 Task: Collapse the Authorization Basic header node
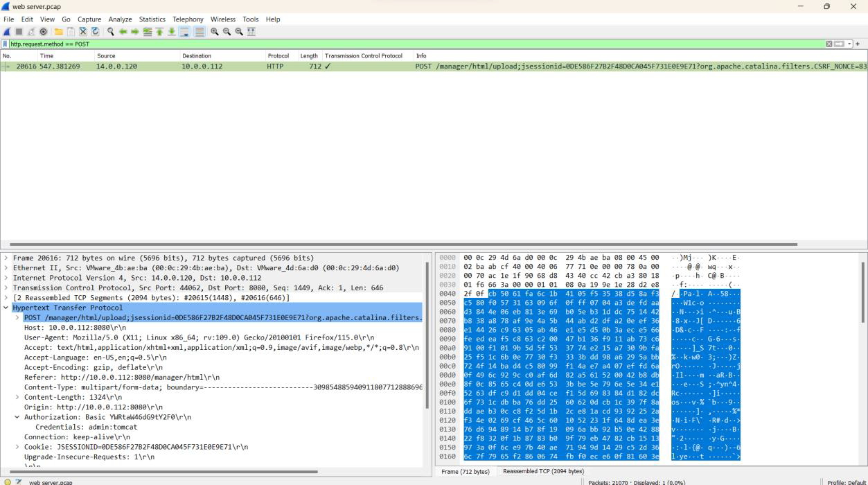pyautogui.click(x=17, y=417)
